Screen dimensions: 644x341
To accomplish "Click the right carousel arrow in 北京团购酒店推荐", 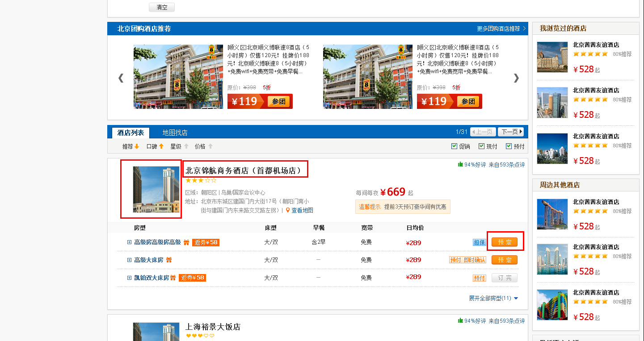I will pyautogui.click(x=516, y=78).
